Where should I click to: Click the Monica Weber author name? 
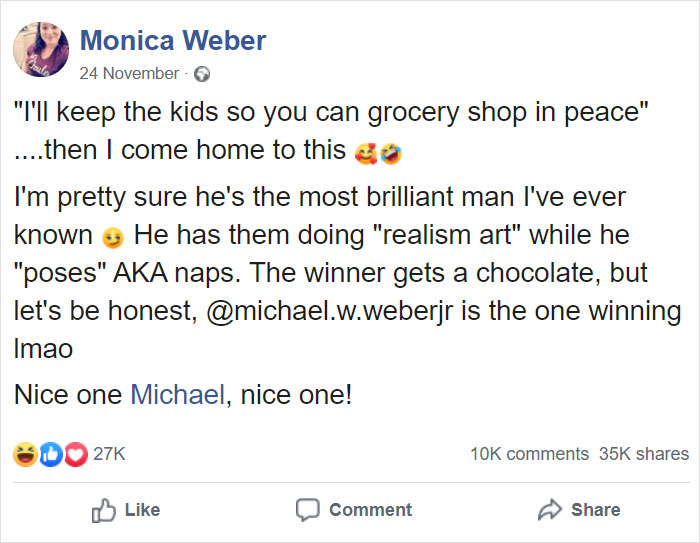pyautogui.click(x=172, y=41)
